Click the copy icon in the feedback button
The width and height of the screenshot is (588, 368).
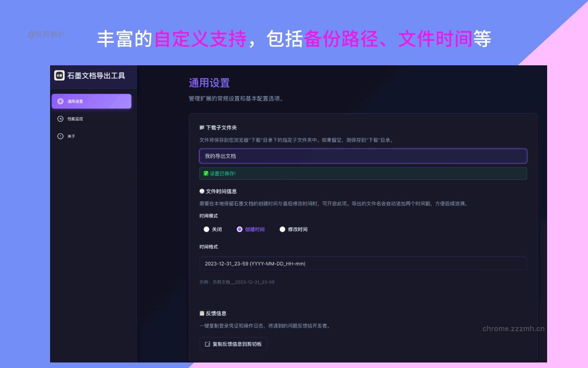click(207, 344)
